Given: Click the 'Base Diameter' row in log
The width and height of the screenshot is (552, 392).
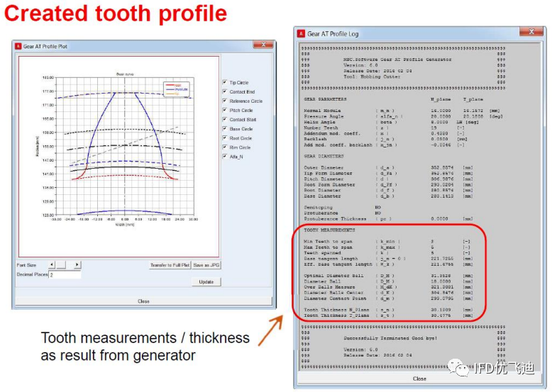Looking at the screenshot, I should click(x=388, y=196).
